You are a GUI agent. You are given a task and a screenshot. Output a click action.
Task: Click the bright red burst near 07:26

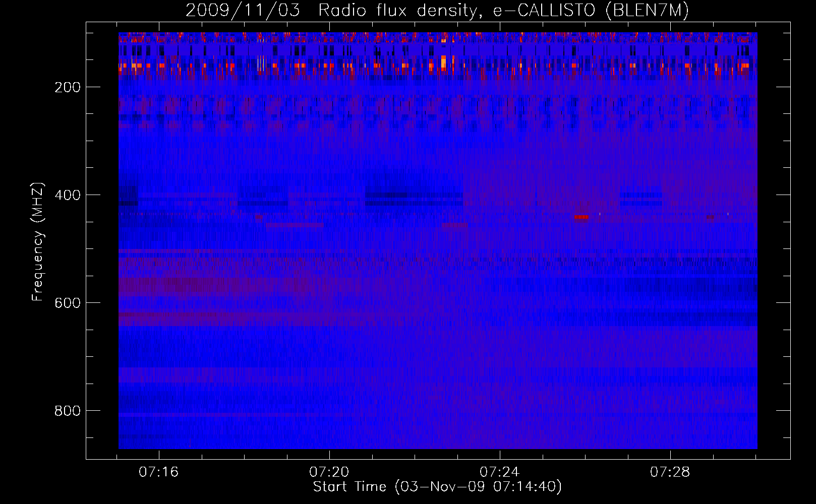581,217
